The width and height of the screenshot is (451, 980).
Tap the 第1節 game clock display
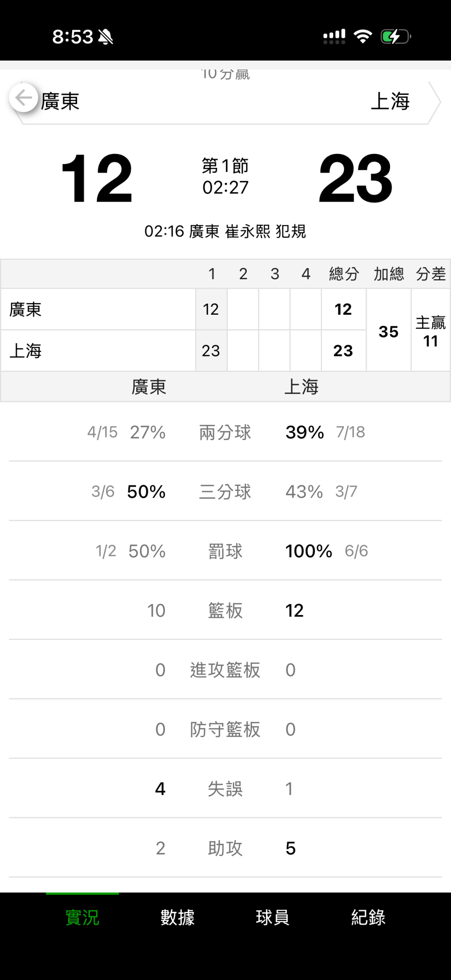[x=225, y=177]
